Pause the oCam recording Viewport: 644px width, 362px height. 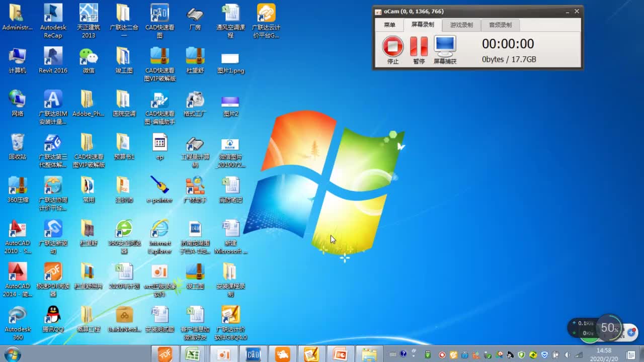click(419, 50)
